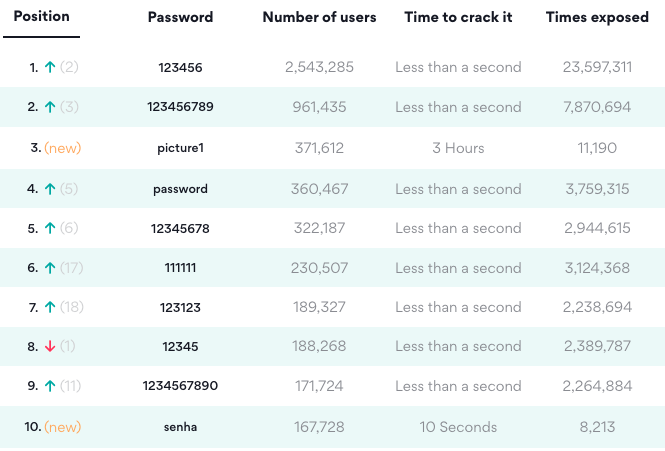Image resolution: width=665 pixels, height=451 pixels.
Task: Click the green arrow in the 1234567890 row
Action: pyautogui.click(x=50, y=386)
